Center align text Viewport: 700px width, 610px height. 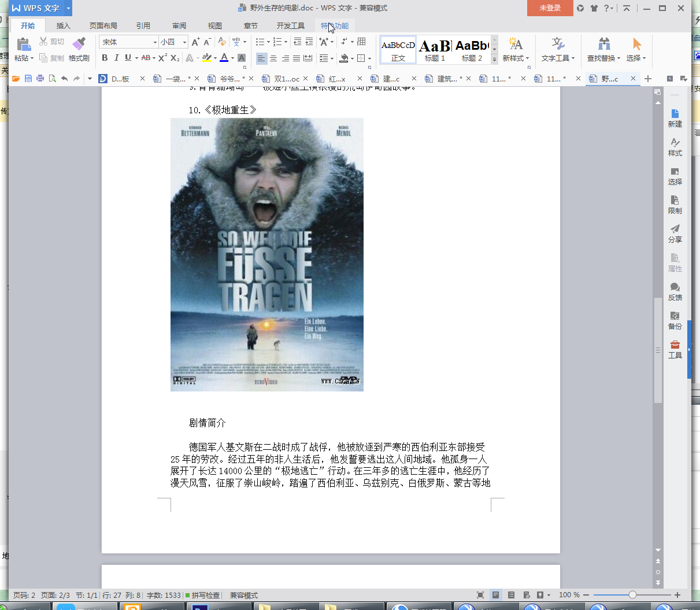[x=273, y=58]
